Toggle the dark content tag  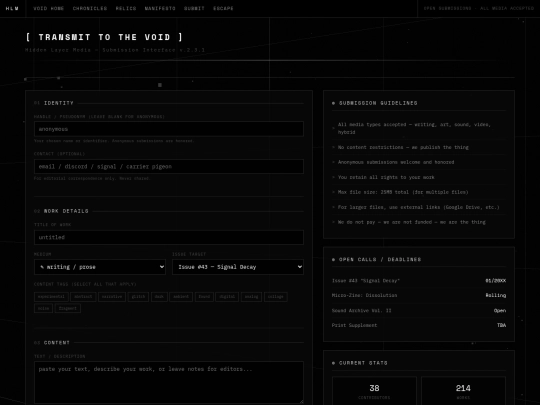click(159, 297)
